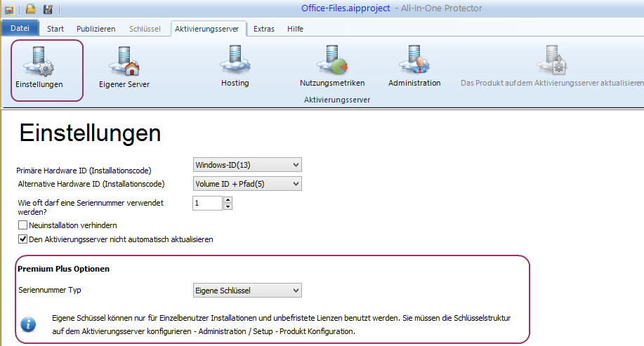Viewport: 644px width, 346px height.
Task: Click the open project folder icon
Action: pos(31,9)
